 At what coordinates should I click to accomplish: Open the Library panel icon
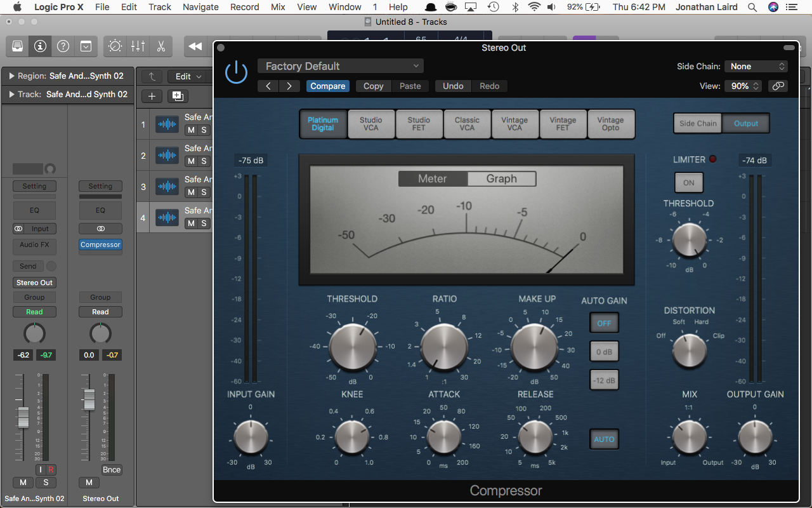click(x=17, y=46)
